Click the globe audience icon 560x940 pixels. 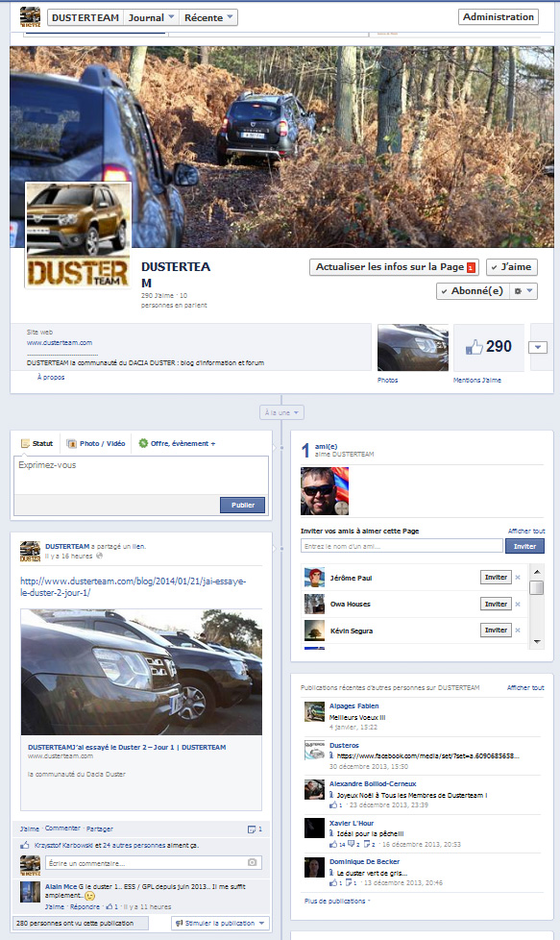coord(100,556)
